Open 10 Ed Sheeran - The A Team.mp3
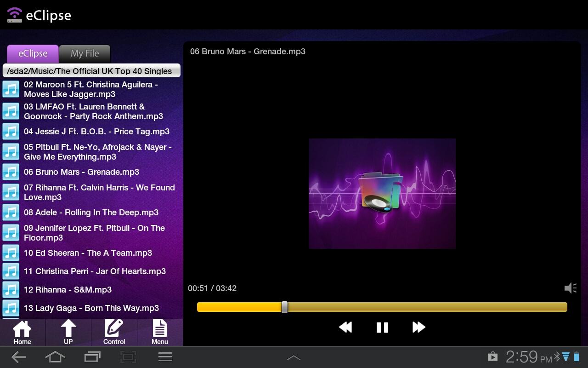 [88, 253]
